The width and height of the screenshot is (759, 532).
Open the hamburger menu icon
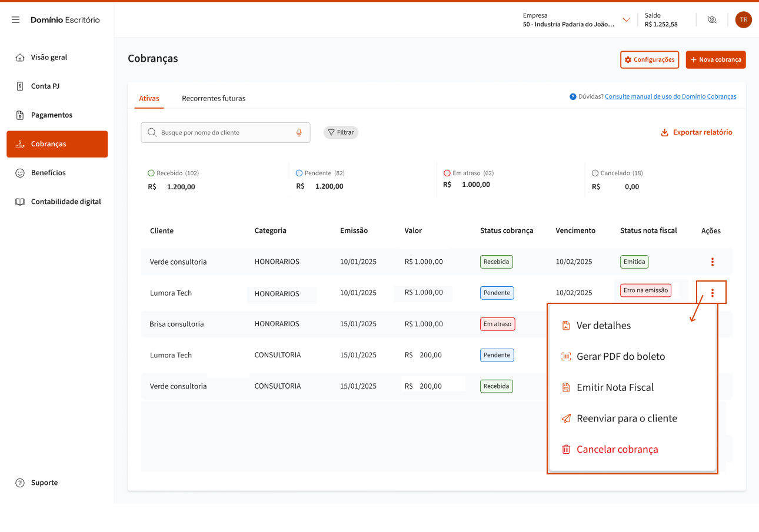point(16,20)
